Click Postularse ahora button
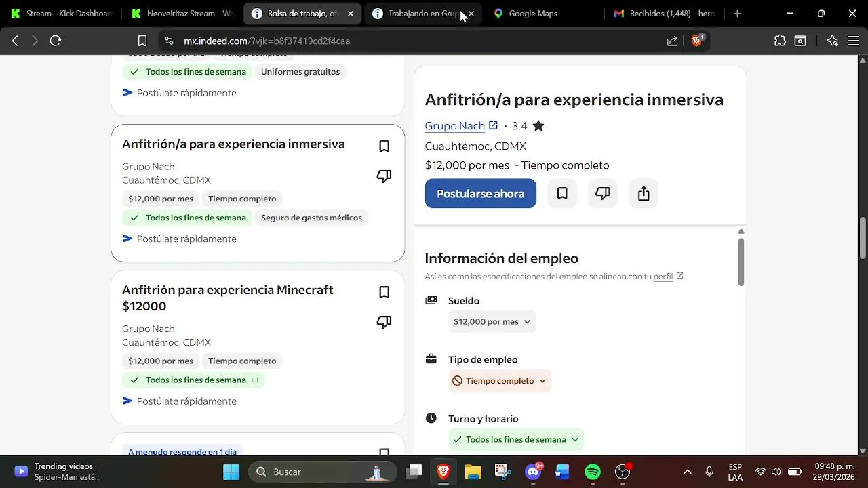The height and width of the screenshot is (488, 868). pos(481,194)
